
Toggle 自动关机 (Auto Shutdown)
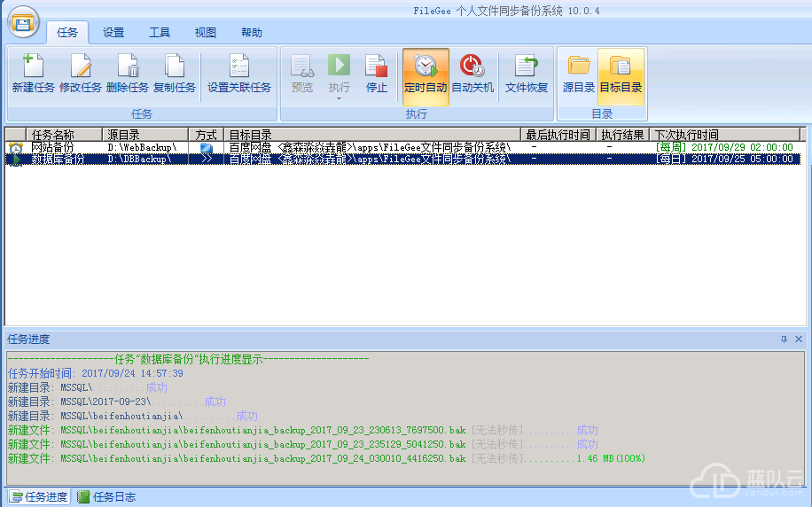pyautogui.click(x=472, y=74)
